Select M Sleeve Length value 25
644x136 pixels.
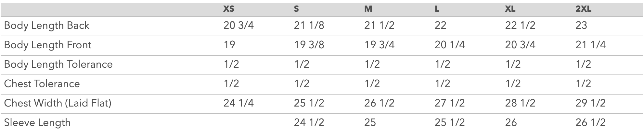(370, 122)
